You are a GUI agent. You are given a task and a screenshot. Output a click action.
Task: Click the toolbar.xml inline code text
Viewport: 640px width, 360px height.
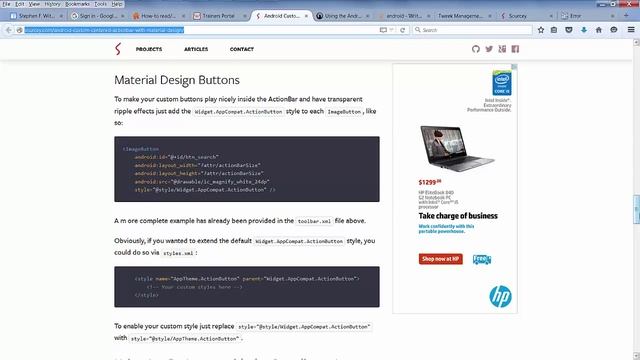coord(314,221)
